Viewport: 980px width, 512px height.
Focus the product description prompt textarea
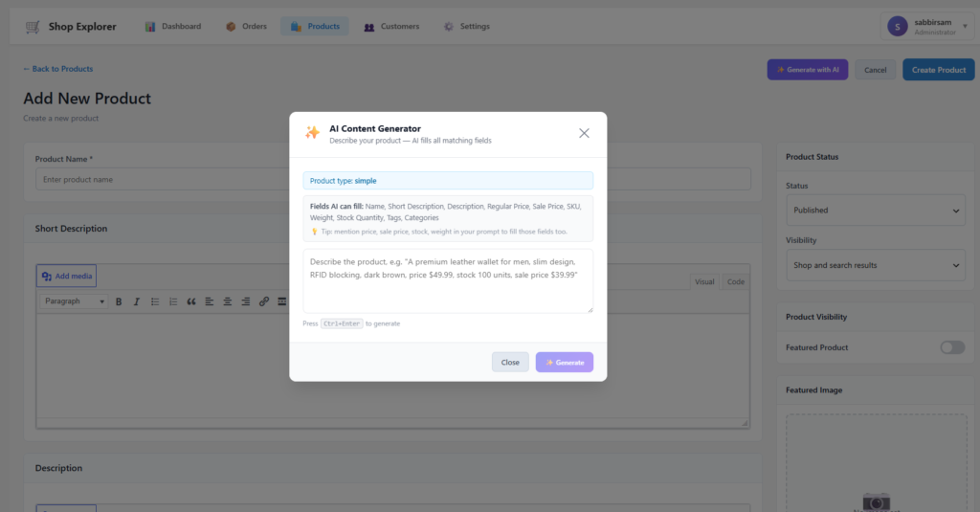(448, 280)
